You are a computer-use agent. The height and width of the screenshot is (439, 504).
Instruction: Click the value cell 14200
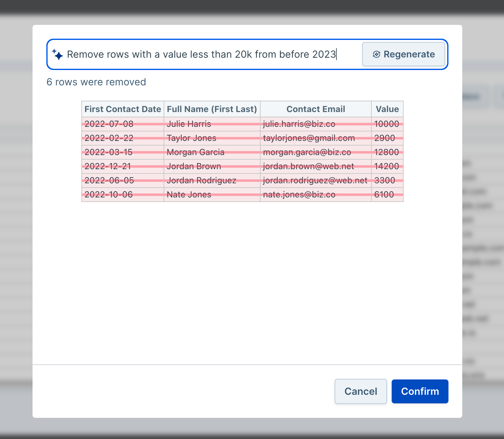(387, 166)
